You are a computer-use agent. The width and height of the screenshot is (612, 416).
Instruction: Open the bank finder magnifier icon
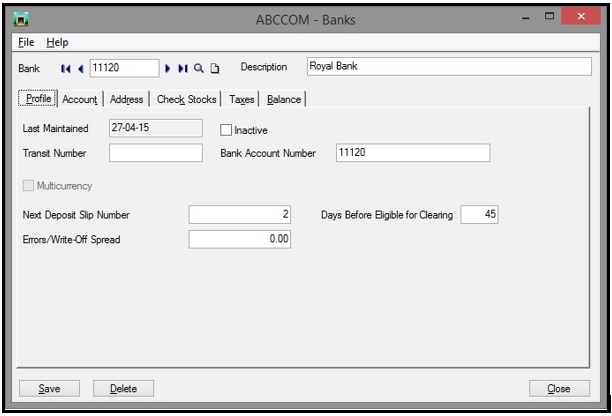point(199,69)
